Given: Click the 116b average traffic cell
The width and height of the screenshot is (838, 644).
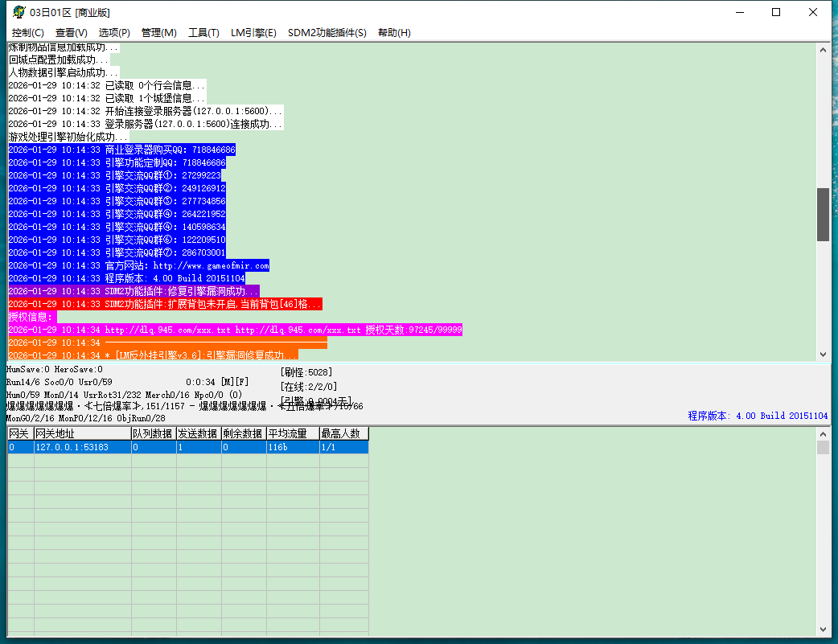Looking at the screenshot, I should tap(293, 447).
